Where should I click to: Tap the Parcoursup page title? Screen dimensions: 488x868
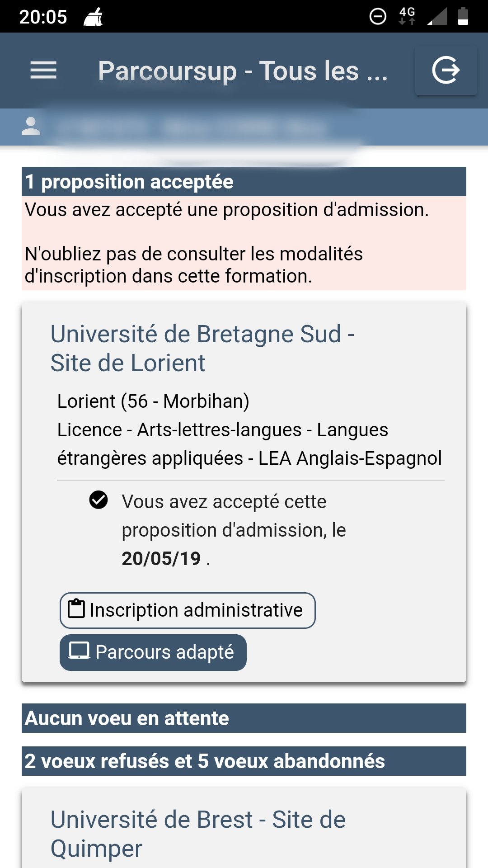(243, 71)
